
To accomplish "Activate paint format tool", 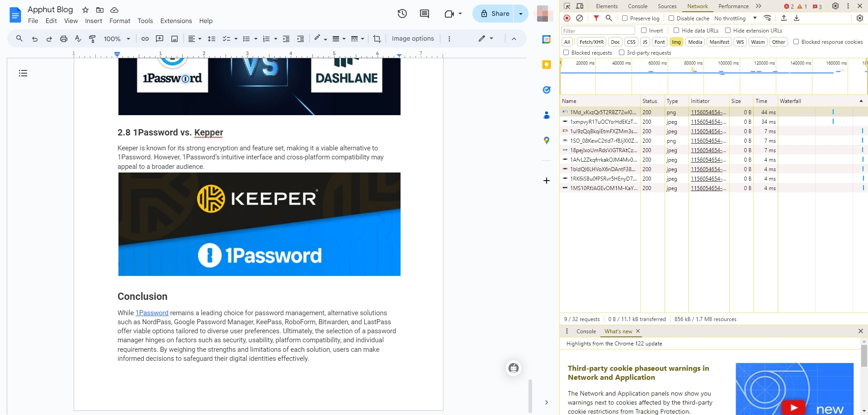I will click(92, 39).
